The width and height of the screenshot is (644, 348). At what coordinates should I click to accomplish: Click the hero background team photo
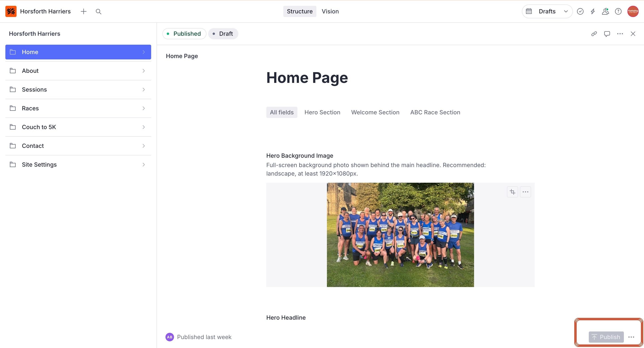coord(400,235)
